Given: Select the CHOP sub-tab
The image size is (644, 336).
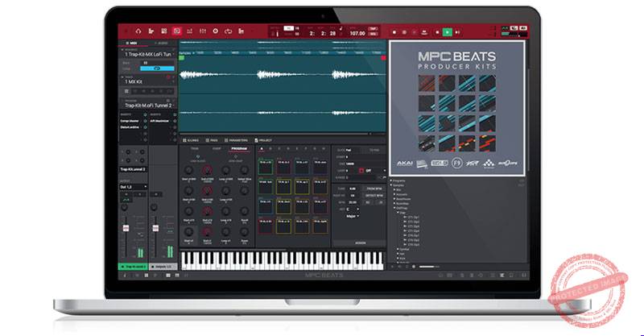Looking at the screenshot, I should (x=217, y=148).
